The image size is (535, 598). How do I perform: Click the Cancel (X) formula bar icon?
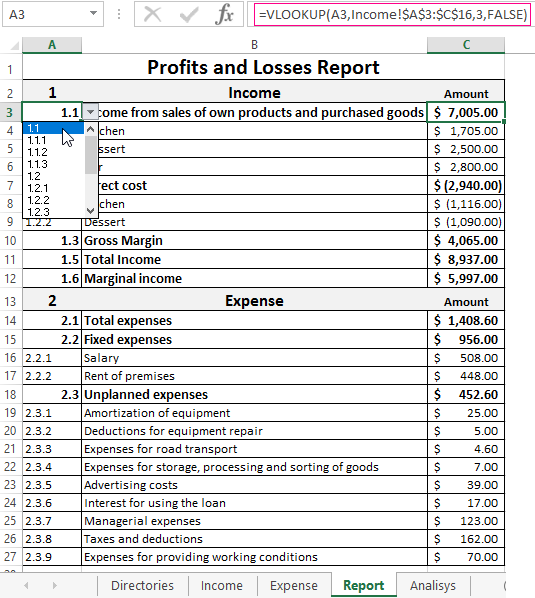coord(153,14)
